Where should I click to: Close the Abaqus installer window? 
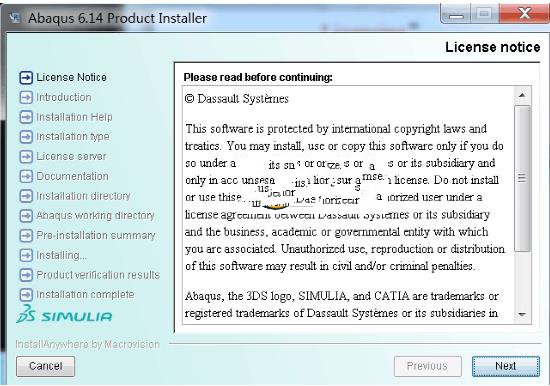coord(524,14)
